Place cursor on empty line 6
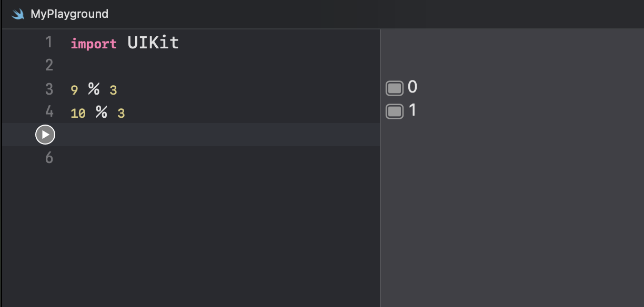644x307 pixels. (x=221, y=158)
